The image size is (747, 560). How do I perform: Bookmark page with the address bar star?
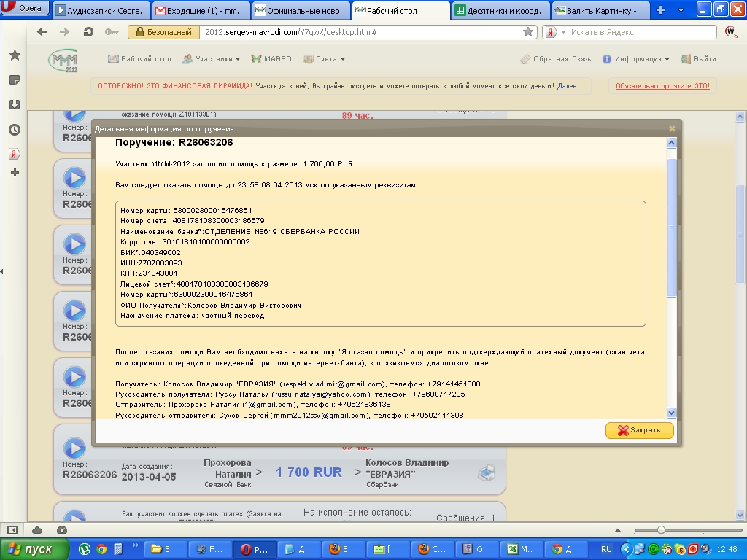point(528,32)
